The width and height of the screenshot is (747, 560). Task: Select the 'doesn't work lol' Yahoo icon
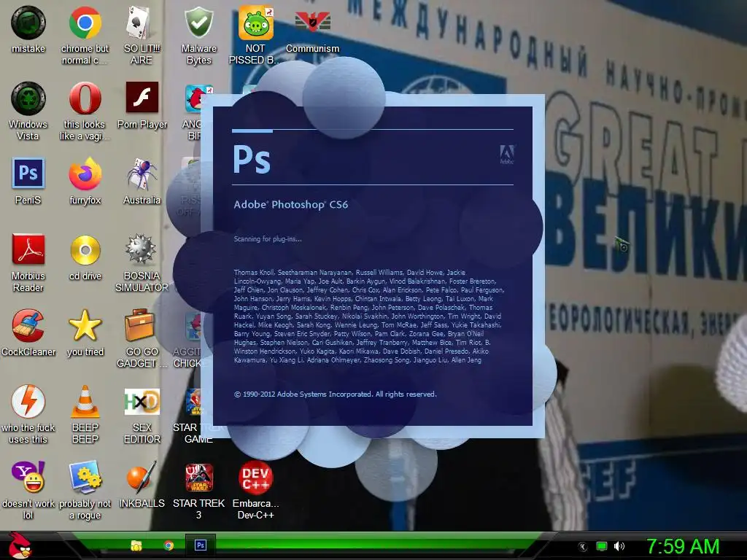(x=28, y=477)
